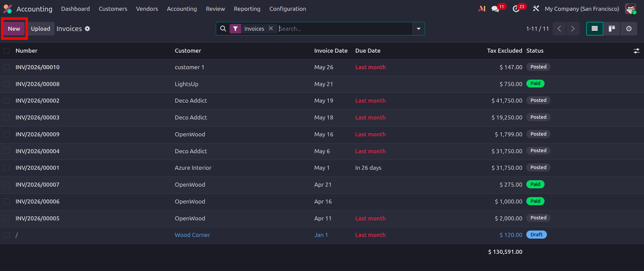The width and height of the screenshot is (644, 271).
Task: Click in the Search input field
Action: tap(345, 29)
